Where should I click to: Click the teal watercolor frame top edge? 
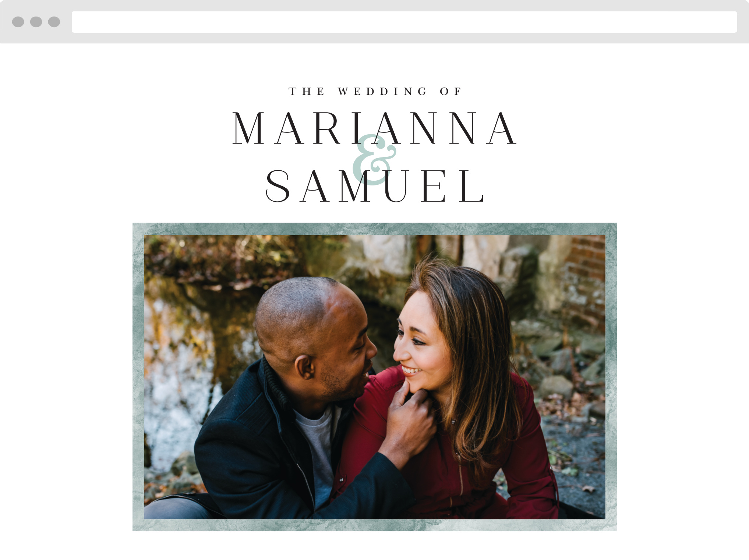375,229
